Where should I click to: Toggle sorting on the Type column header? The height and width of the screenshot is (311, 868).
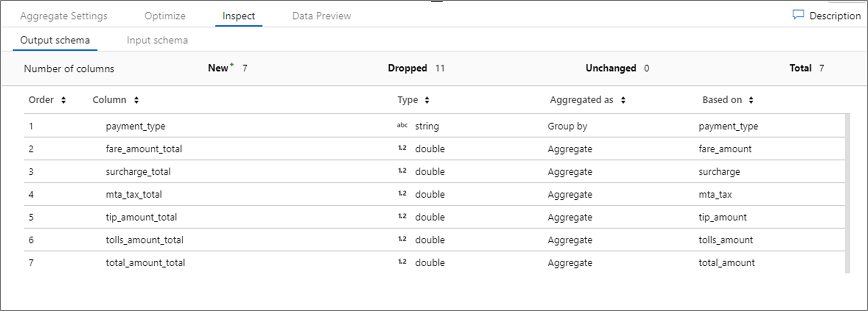coord(427,100)
